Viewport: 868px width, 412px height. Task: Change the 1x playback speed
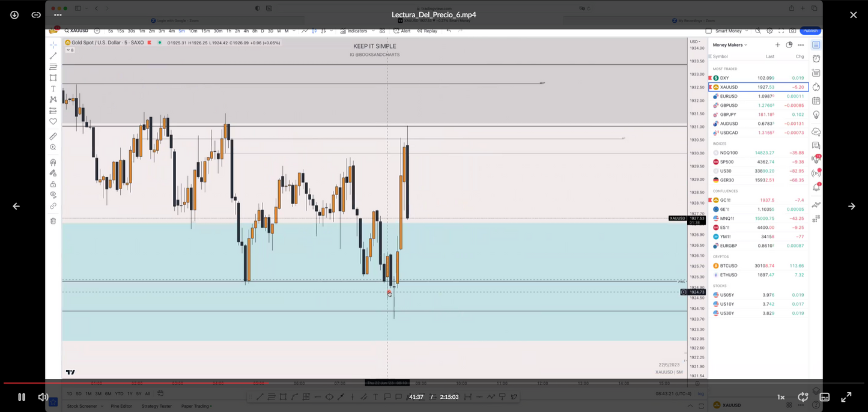[x=781, y=397]
